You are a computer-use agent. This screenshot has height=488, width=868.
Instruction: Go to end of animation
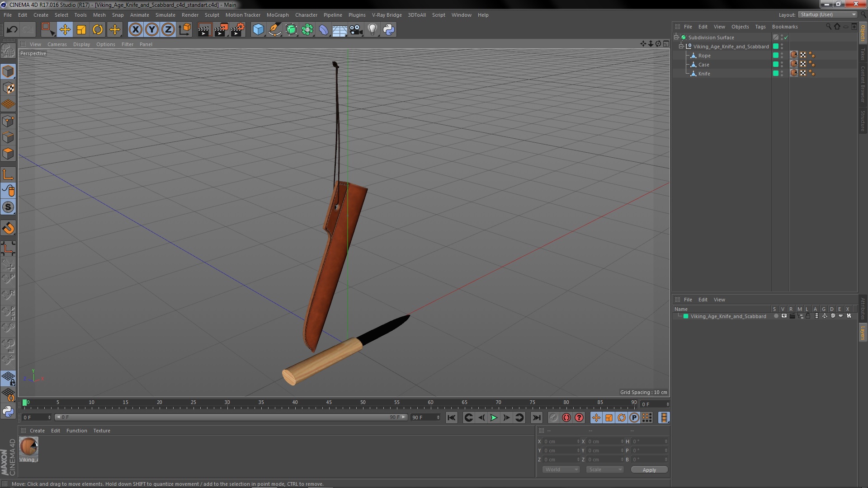[536, 418]
